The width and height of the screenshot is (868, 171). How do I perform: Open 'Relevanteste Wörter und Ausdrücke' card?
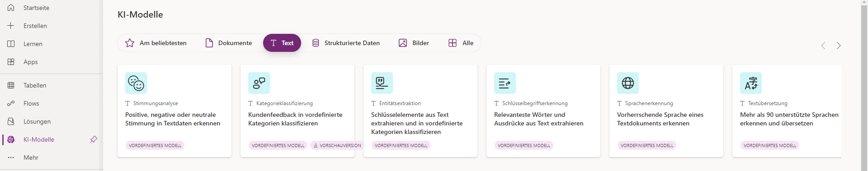coord(543,111)
